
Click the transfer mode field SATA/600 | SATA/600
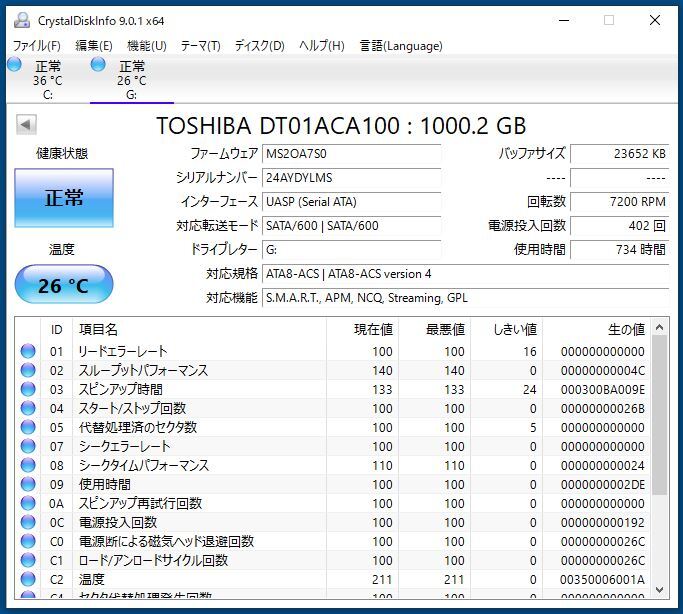351,226
